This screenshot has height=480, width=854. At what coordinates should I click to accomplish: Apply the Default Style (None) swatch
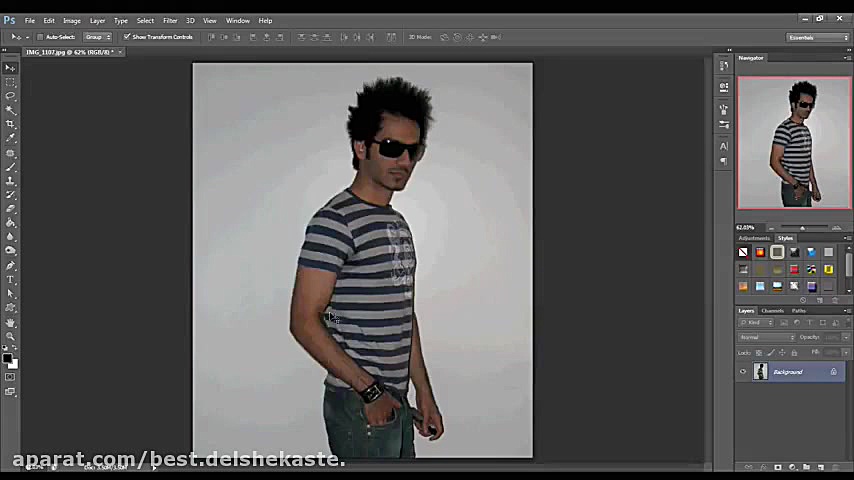pyautogui.click(x=743, y=252)
